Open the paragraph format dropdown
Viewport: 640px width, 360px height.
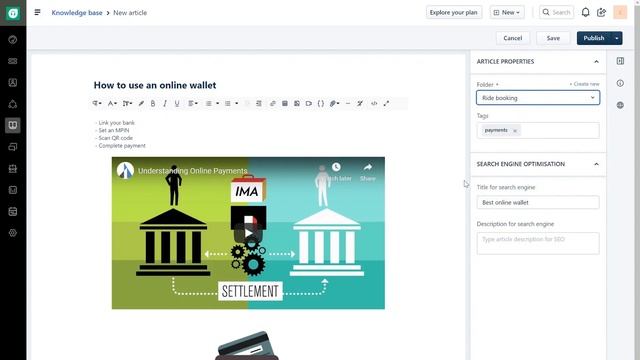click(x=97, y=104)
